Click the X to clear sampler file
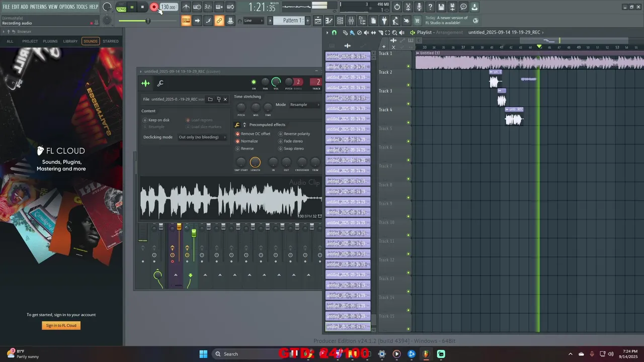This screenshot has width=644, height=362. pyautogui.click(x=225, y=99)
